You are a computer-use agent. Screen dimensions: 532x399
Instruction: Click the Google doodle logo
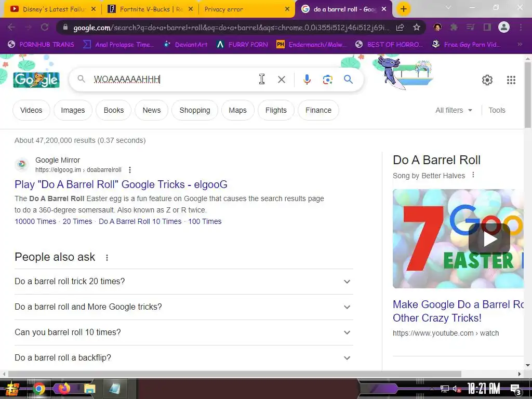point(36,79)
